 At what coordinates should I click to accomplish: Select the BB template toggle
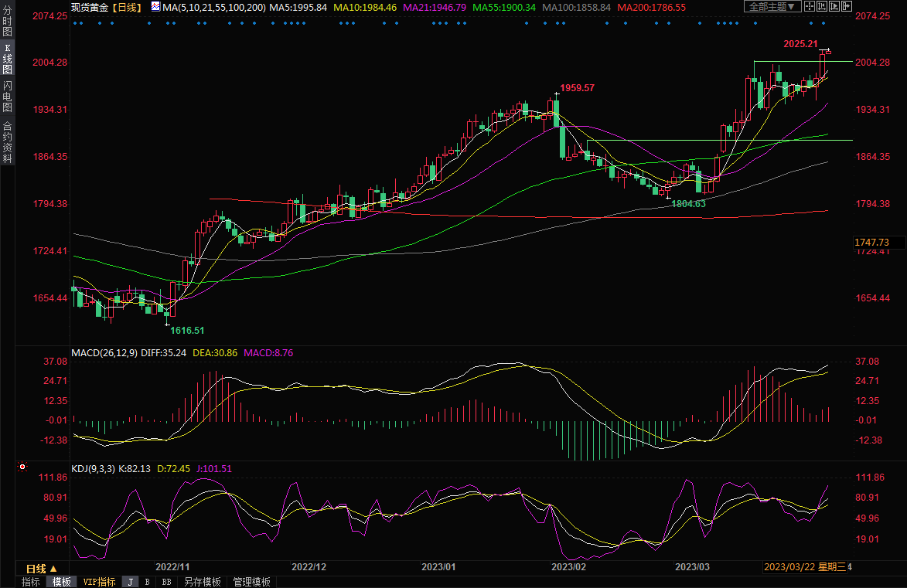(x=166, y=582)
